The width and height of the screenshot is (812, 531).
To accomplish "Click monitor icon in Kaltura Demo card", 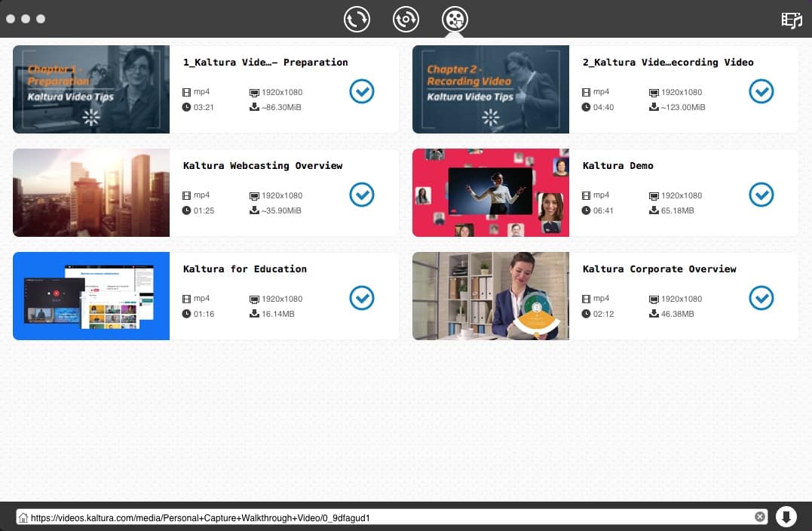I will tap(654, 196).
